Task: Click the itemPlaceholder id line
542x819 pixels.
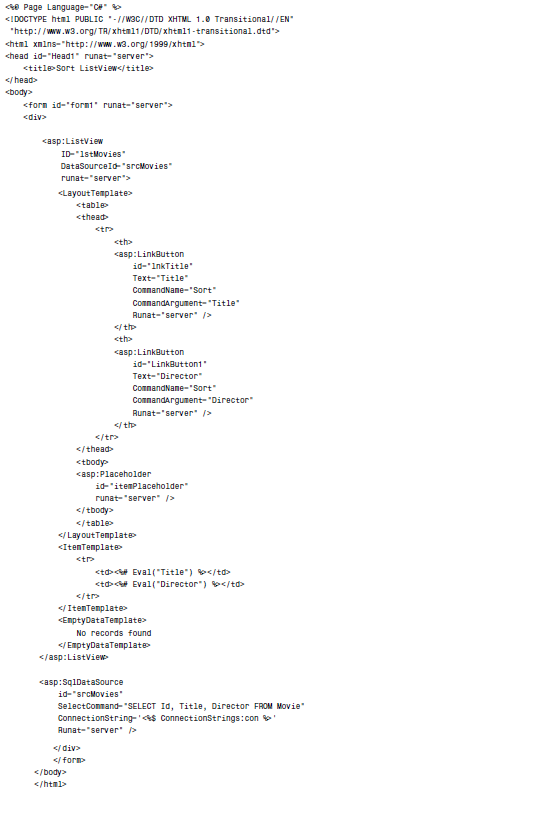Action: click(142, 486)
